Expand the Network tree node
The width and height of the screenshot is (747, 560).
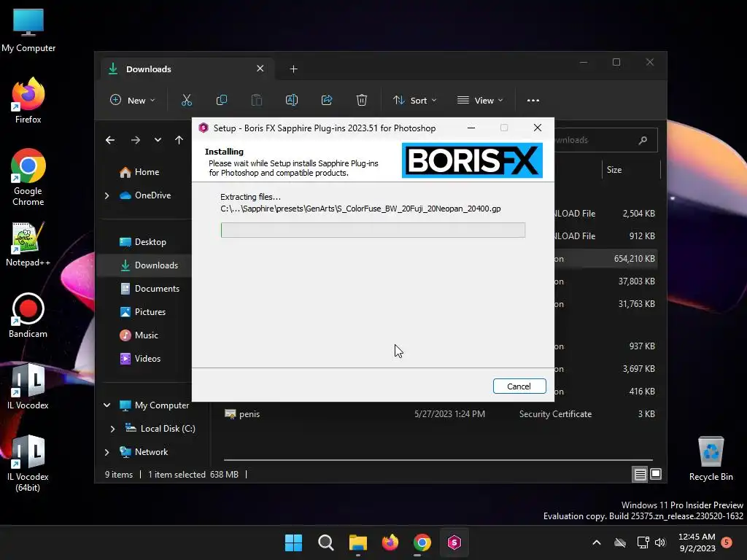(107, 452)
